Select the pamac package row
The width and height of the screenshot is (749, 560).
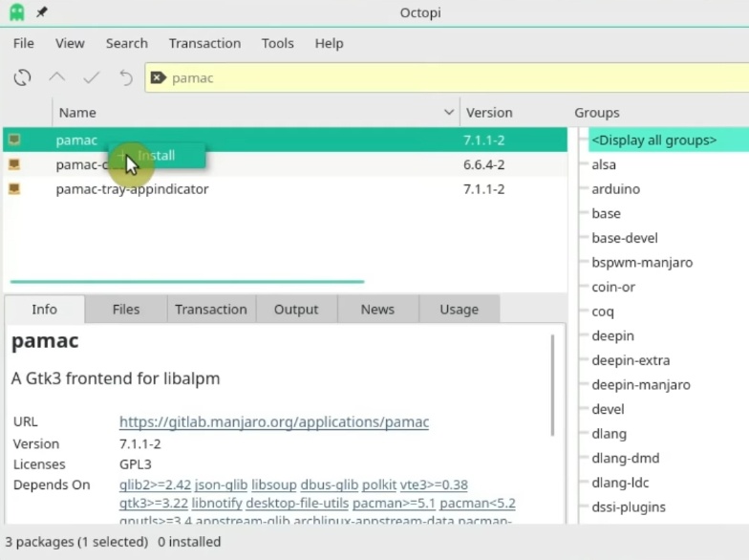click(x=285, y=140)
